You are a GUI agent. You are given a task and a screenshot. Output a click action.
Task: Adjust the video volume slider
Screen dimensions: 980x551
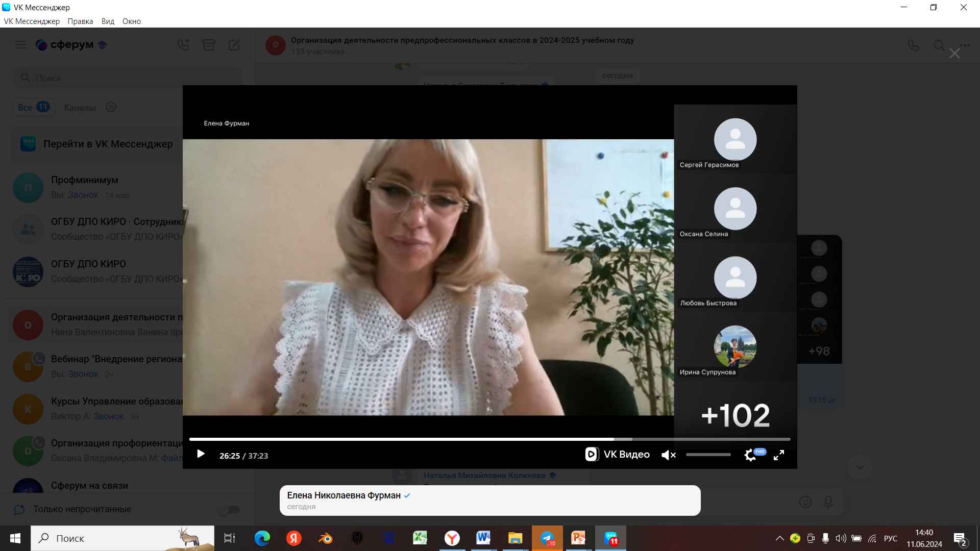pos(708,455)
